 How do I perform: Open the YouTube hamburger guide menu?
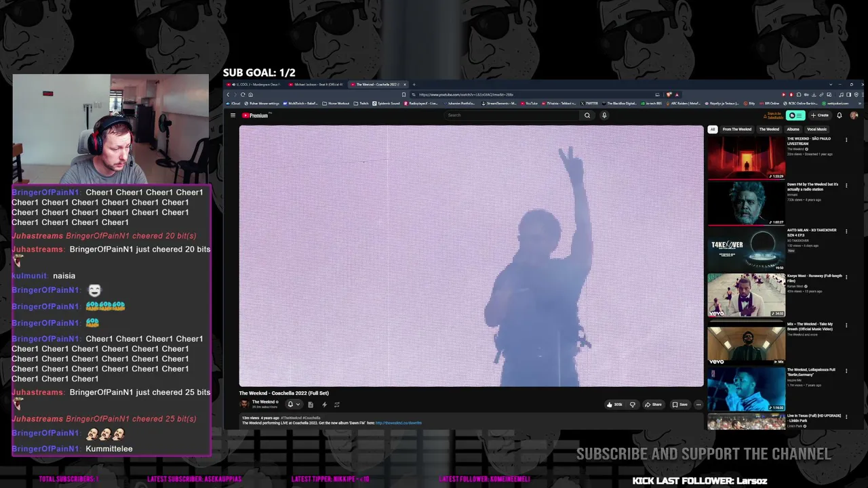(233, 115)
